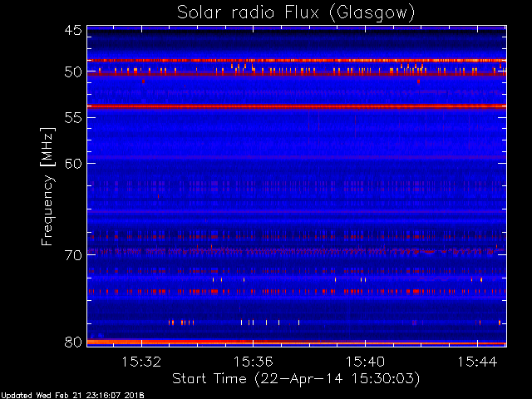Click the 15:32 time axis label
532x399 pixels.
[x=141, y=362]
